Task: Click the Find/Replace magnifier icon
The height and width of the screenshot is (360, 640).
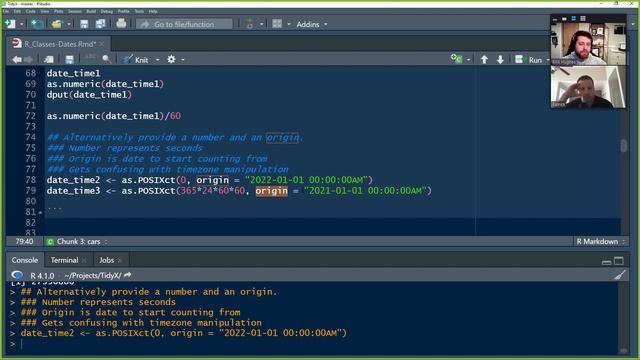Action: pos(107,60)
